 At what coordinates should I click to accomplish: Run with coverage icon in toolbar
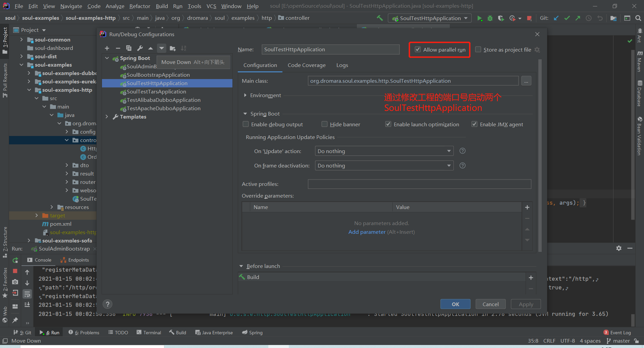coord(501,18)
